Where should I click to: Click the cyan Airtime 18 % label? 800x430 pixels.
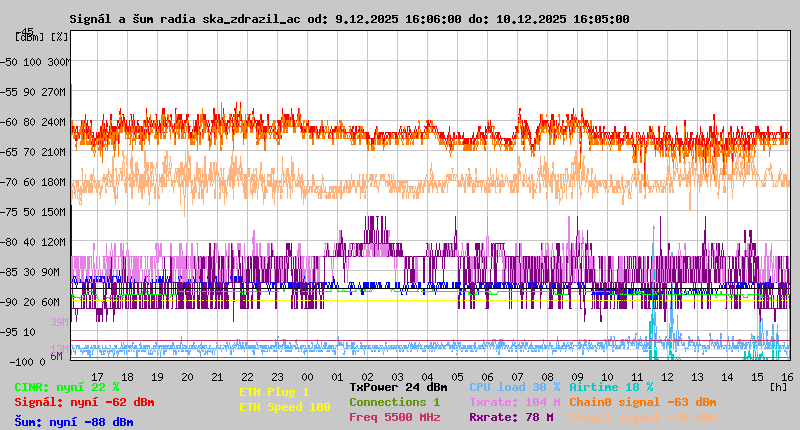610,387
